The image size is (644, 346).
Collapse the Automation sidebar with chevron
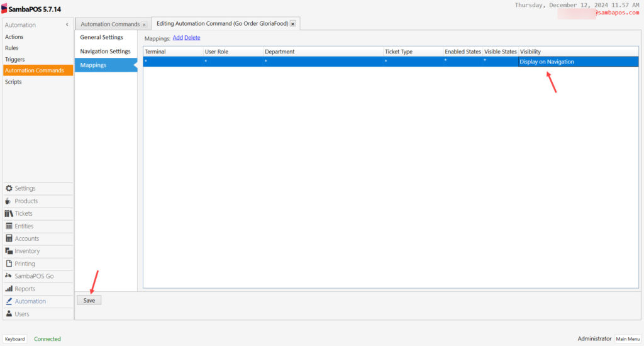click(67, 25)
